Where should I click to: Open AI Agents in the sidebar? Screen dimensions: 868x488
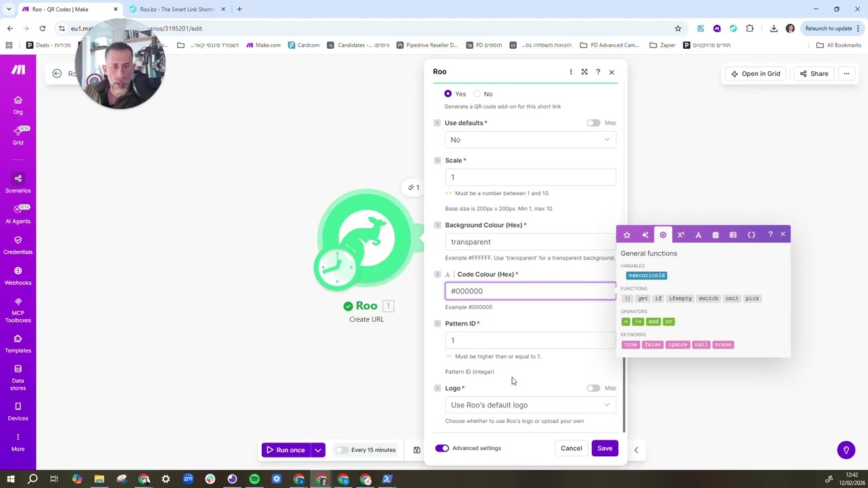click(x=18, y=214)
